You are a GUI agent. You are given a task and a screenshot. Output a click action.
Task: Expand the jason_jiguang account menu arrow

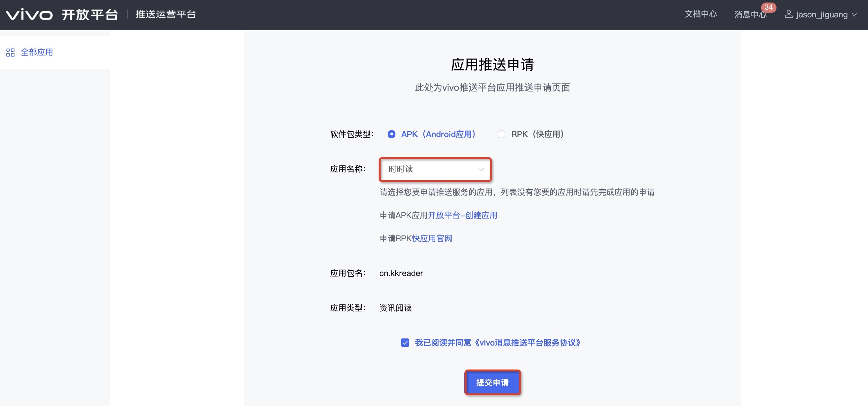tap(854, 15)
